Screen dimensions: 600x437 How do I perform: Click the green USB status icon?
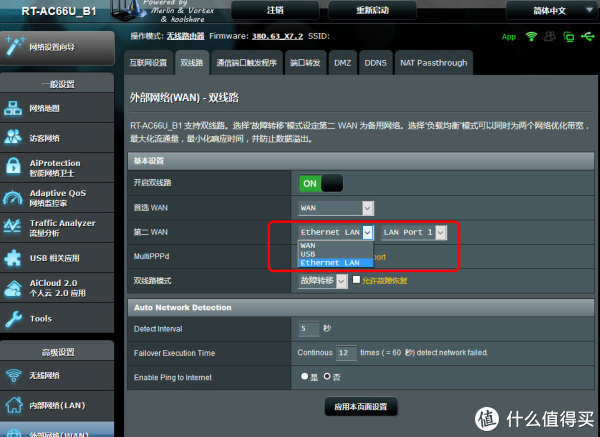click(588, 36)
